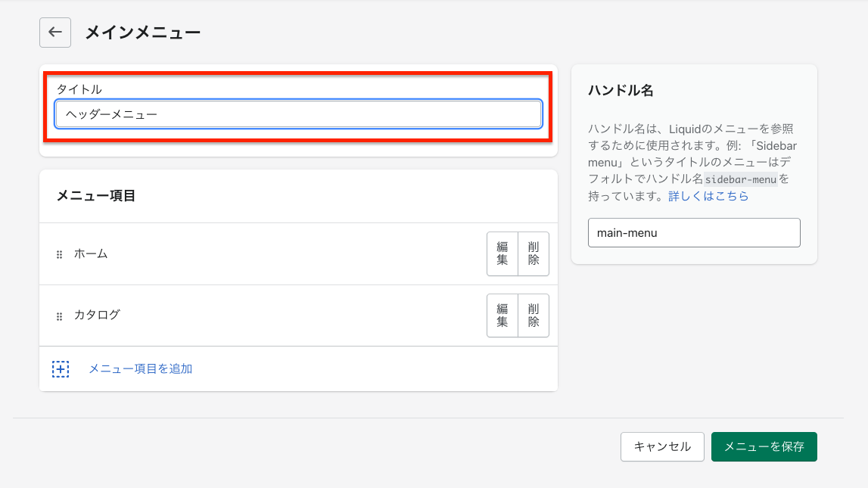Edit the カタログ menu item
868x488 pixels.
(502, 315)
